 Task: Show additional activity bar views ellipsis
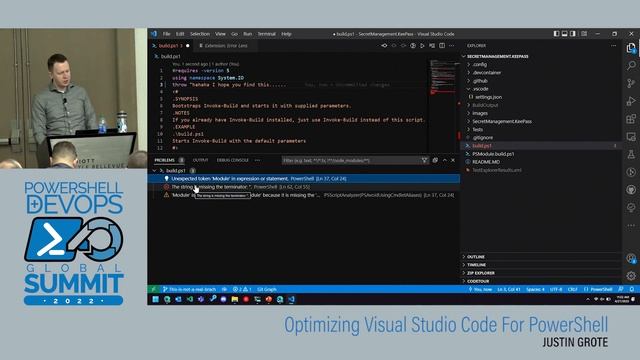tap(631, 225)
